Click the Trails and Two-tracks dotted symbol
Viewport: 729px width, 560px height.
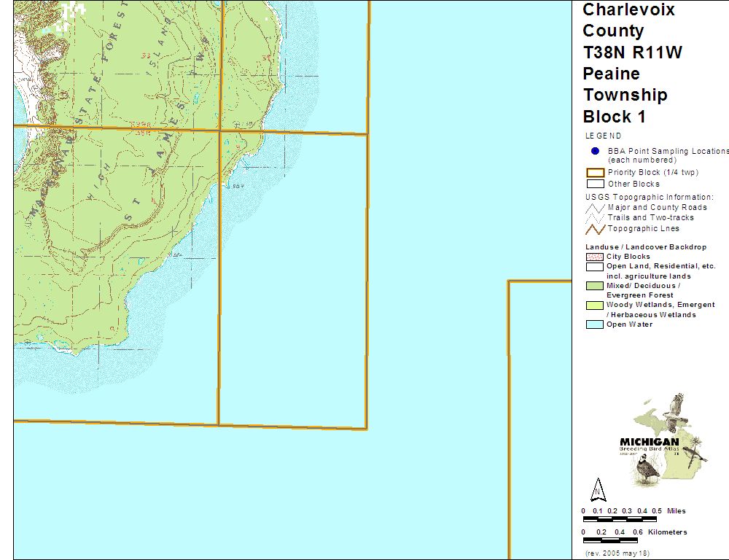point(596,218)
